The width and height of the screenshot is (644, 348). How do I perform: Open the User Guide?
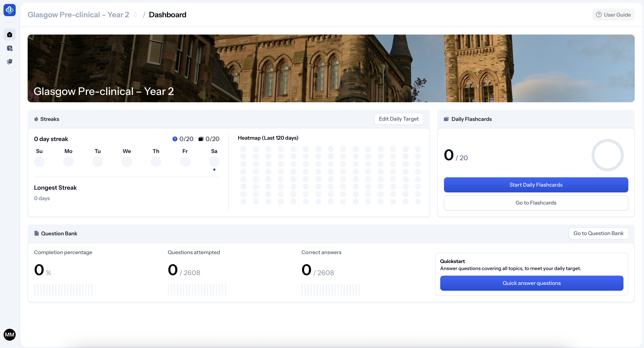coord(613,15)
